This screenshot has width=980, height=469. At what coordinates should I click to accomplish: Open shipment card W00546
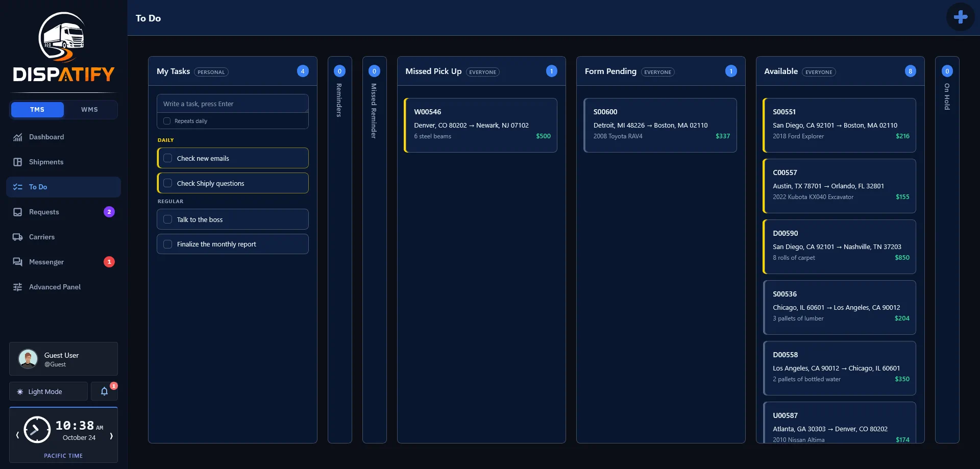(480, 125)
